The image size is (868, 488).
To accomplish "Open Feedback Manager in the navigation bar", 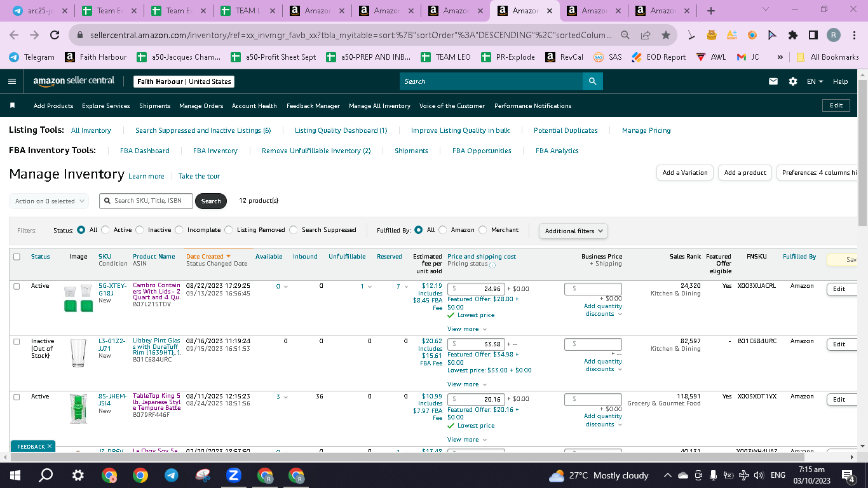I will click(x=313, y=105).
